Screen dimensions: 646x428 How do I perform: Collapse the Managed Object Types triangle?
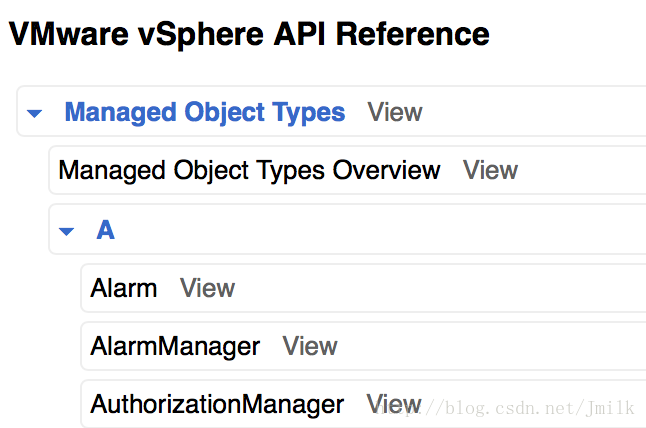(35, 114)
